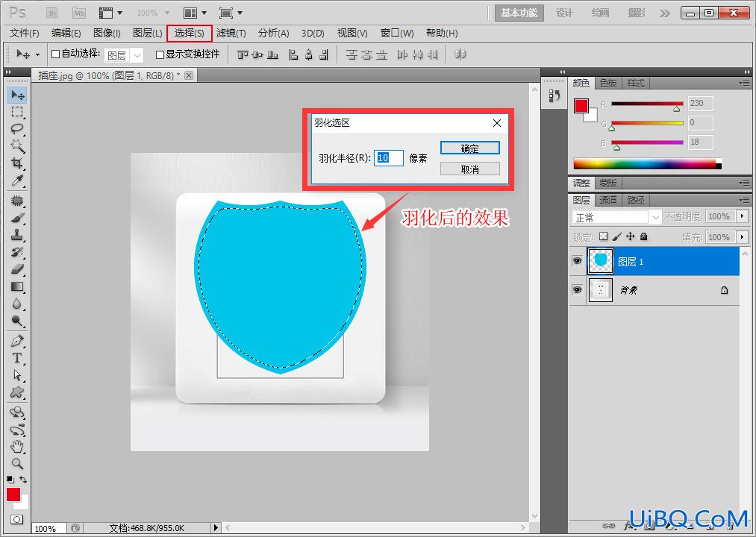Viewport: 756px width, 537px height.
Task: Click 取消 in 羽化选区 dialog
Action: (469, 169)
